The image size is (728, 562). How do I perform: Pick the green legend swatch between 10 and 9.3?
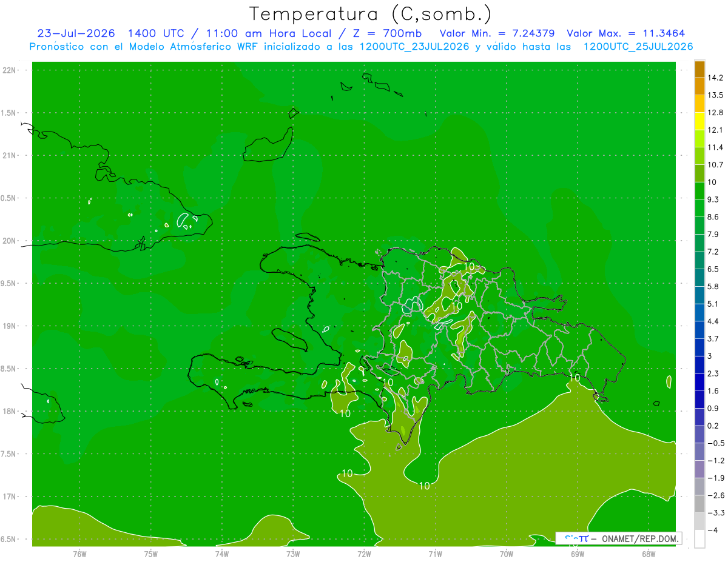pyautogui.click(x=699, y=191)
